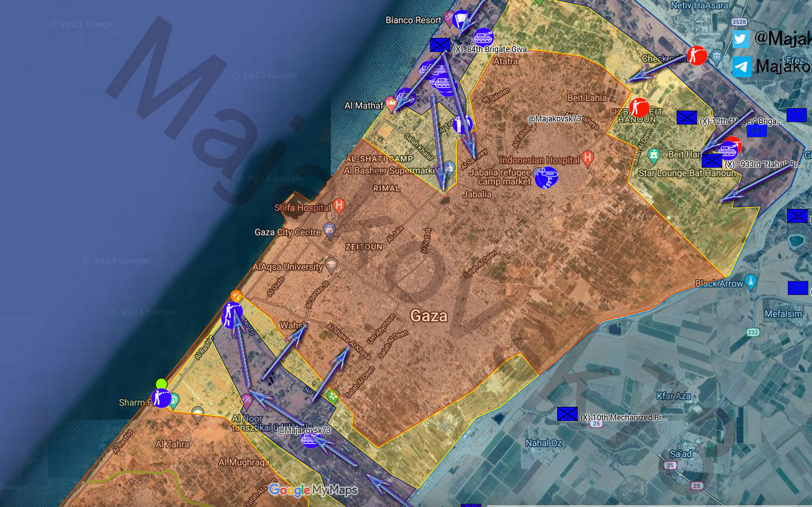
Task: Click the Telegram paper-plane icon
Action: [x=741, y=67]
